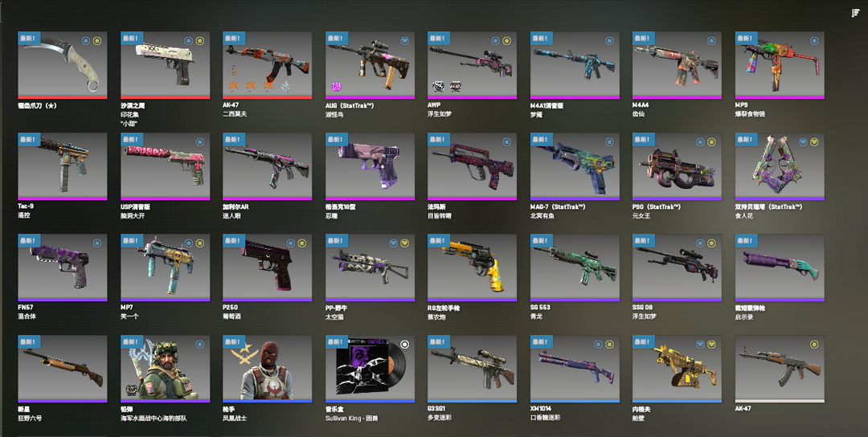Open the SEAL agent 铅弹 character item
The width and height of the screenshot is (868, 437).
click(x=165, y=369)
